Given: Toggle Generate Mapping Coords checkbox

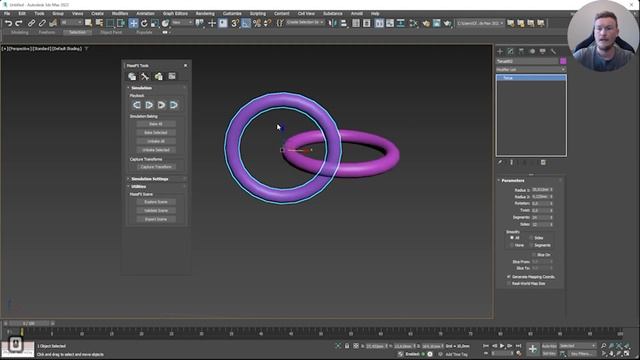Looking at the screenshot, I should (x=509, y=277).
